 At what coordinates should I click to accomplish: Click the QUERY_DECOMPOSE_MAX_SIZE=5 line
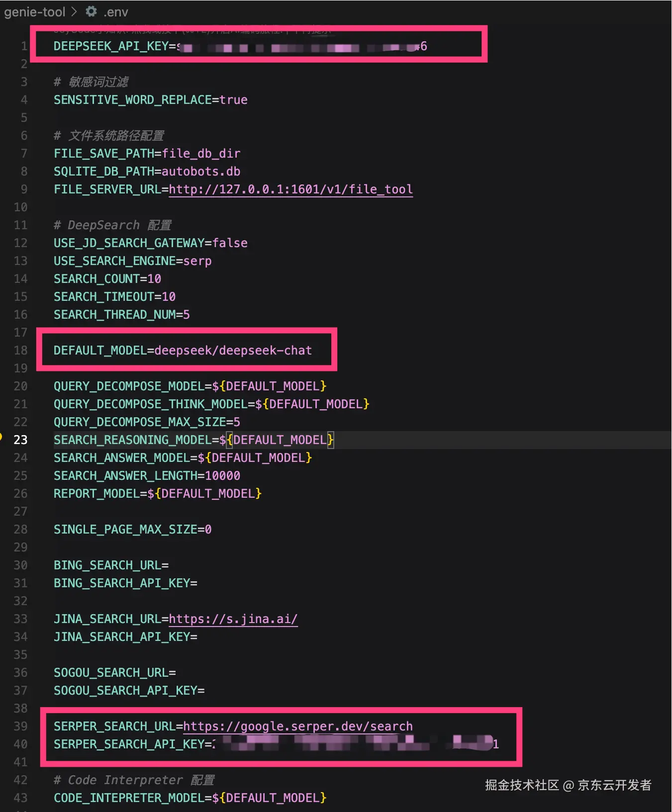pyautogui.click(x=147, y=422)
